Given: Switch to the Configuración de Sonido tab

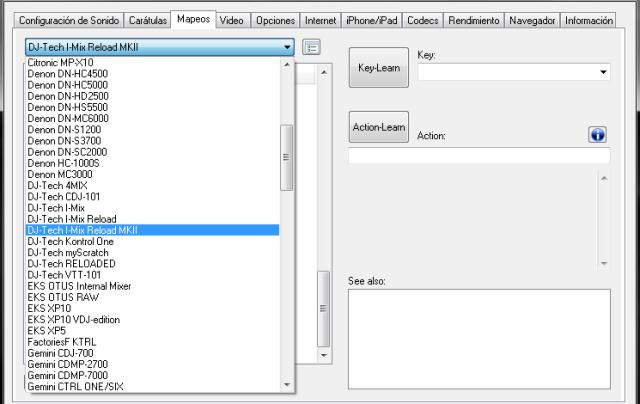Looking at the screenshot, I should point(69,20).
